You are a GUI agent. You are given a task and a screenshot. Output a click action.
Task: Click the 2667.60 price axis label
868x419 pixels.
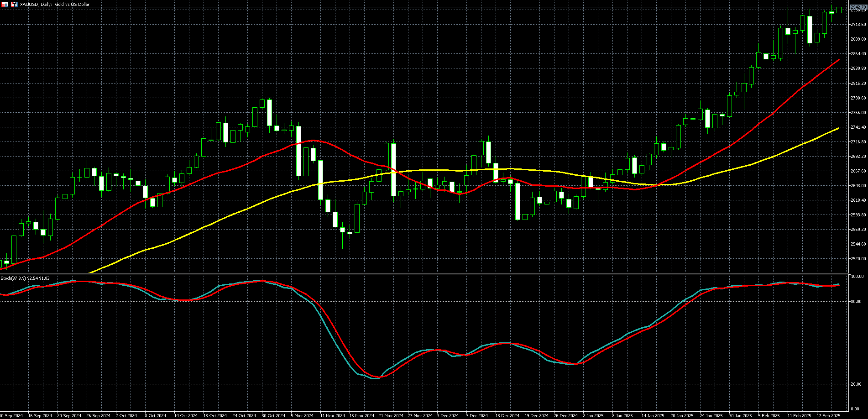pyautogui.click(x=858, y=171)
